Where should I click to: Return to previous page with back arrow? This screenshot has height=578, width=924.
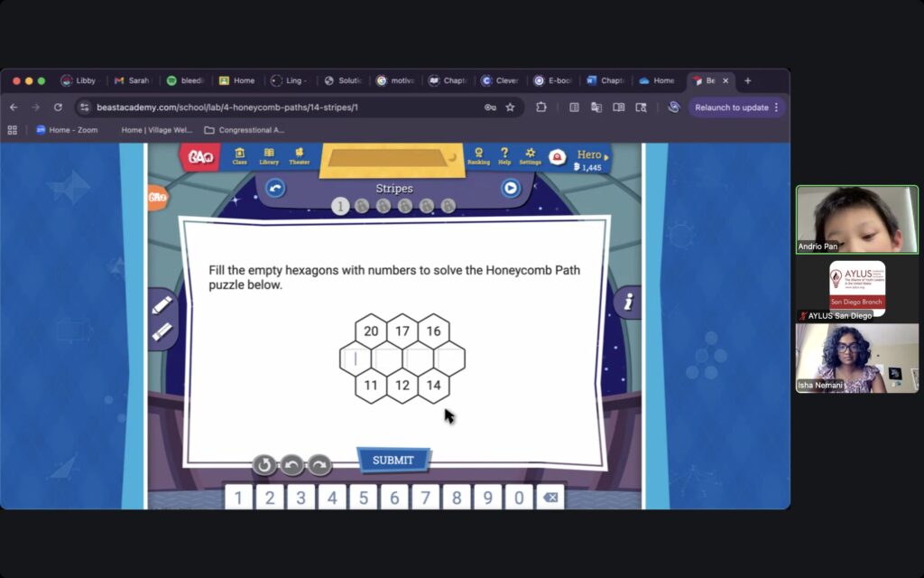[x=275, y=188]
